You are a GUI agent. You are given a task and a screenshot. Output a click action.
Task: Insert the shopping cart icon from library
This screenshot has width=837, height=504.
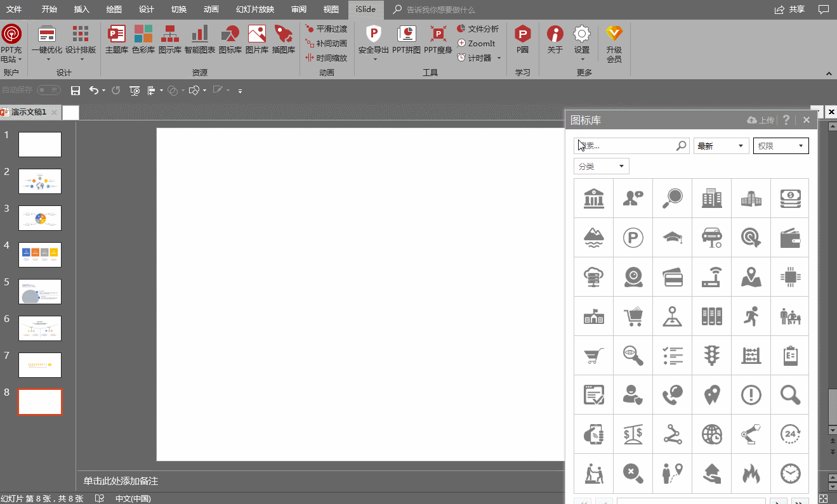(633, 316)
